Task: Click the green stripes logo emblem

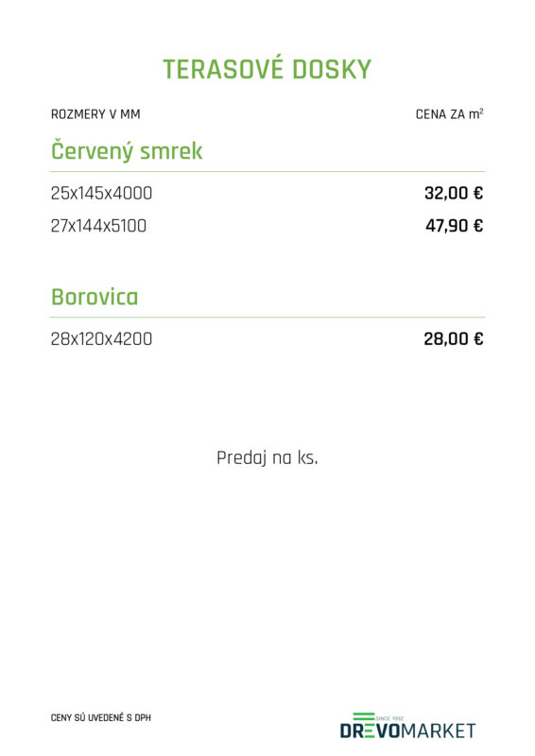Action: coord(364,717)
